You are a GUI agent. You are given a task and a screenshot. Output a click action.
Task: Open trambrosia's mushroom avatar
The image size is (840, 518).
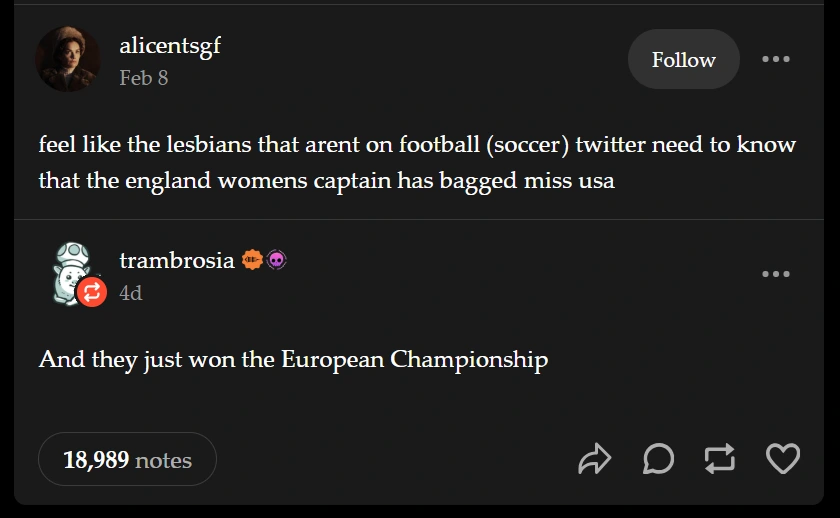coord(70,268)
